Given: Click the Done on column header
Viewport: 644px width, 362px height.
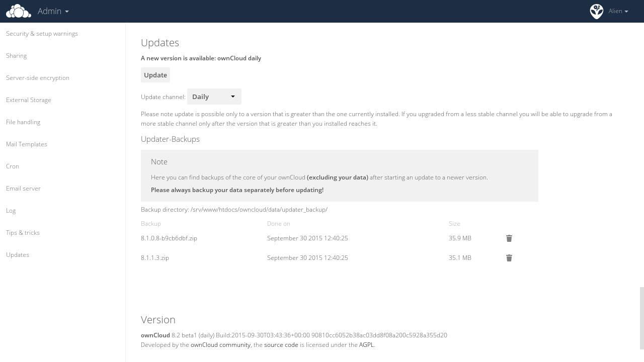Looking at the screenshot, I should (279, 224).
